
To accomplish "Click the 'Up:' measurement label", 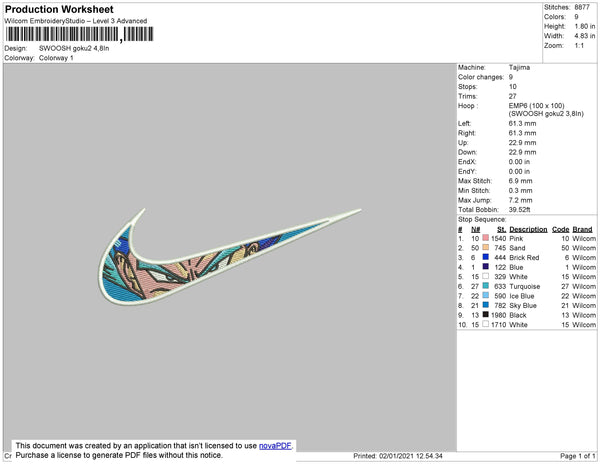I will (463, 142).
